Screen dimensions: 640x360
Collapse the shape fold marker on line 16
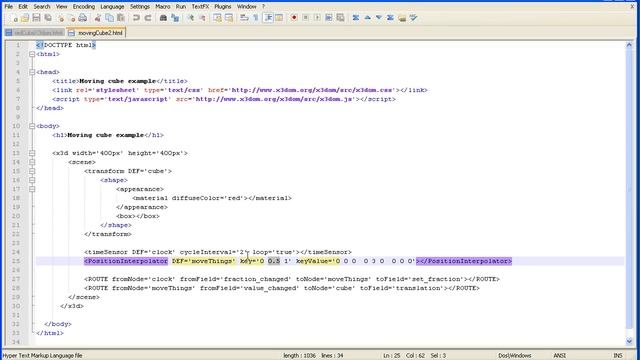[32, 180]
